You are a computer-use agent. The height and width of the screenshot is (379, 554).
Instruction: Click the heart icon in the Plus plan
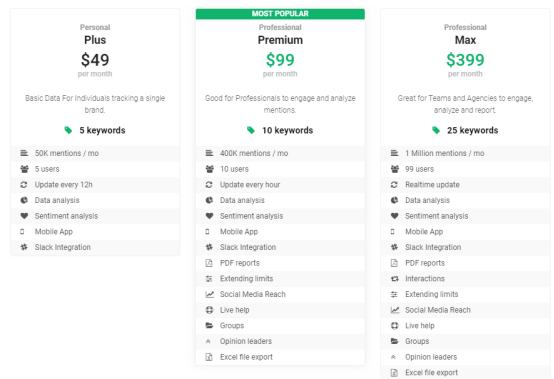(24, 216)
